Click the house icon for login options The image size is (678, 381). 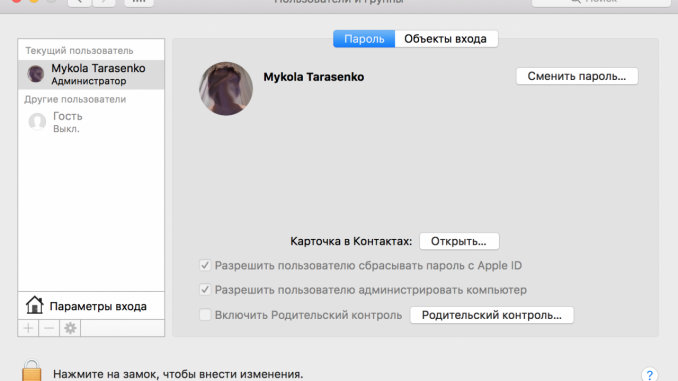(34, 305)
